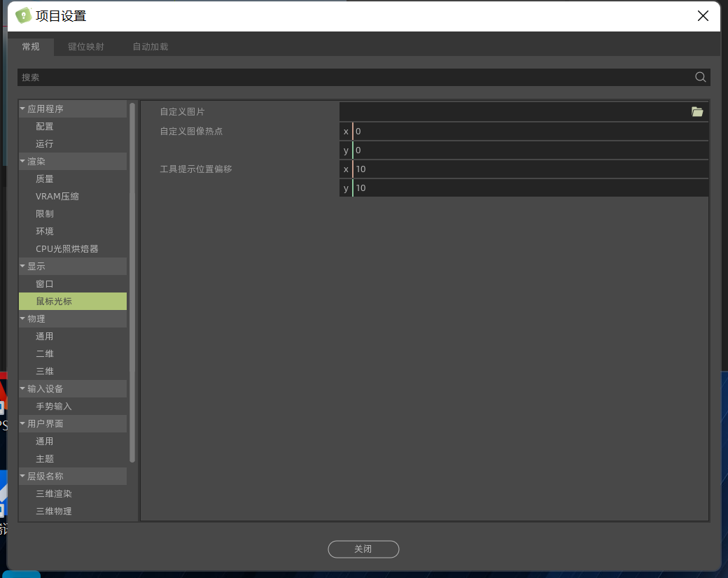Viewport: 728px width, 578px height.
Task: Open the 质量 rendering settings
Action: point(72,178)
